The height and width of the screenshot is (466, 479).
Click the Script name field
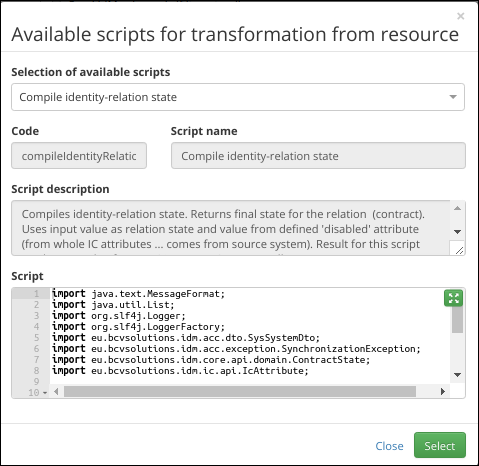point(318,156)
